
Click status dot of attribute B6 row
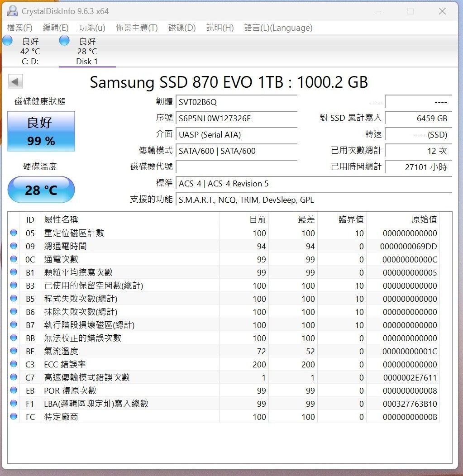point(14,311)
